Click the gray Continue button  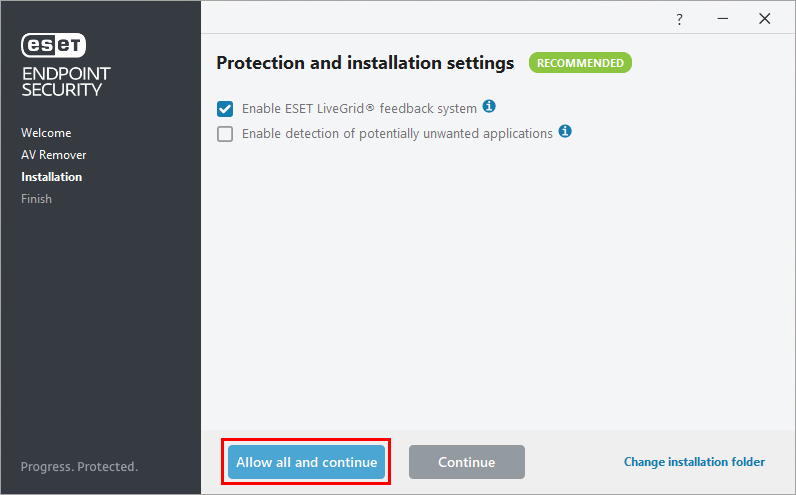[467, 462]
